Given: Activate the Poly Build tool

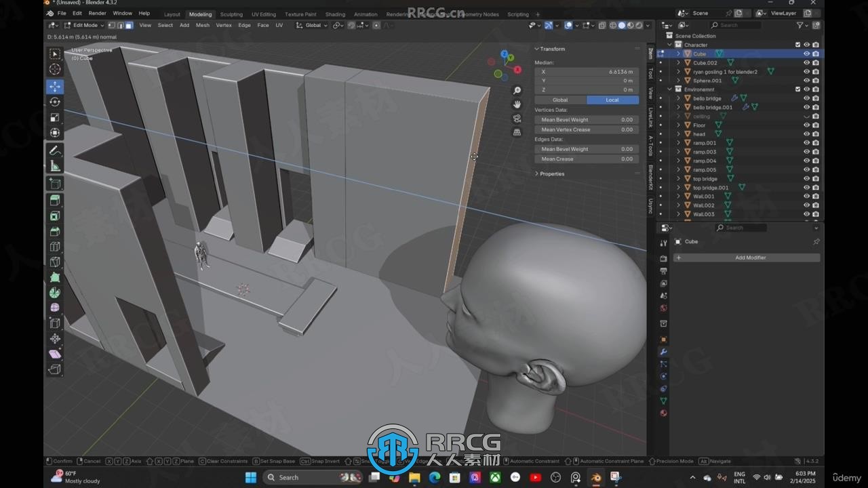Looking at the screenshot, I should 55,277.
